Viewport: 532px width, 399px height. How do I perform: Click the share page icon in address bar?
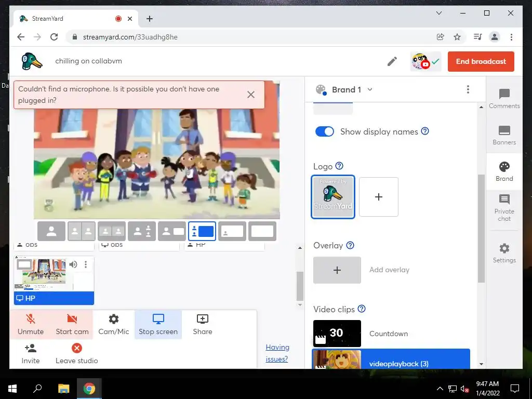point(441,37)
